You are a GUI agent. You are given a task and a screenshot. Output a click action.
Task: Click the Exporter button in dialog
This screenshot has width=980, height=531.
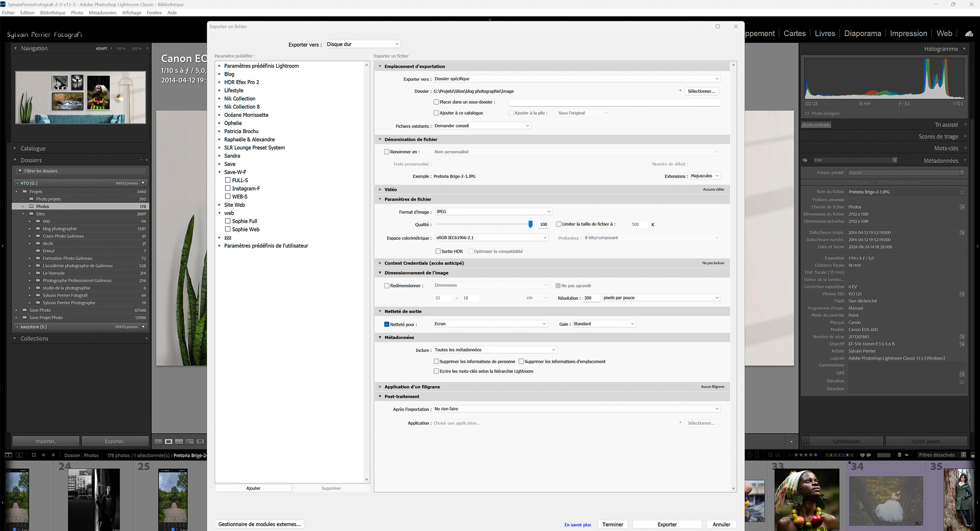point(667,525)
